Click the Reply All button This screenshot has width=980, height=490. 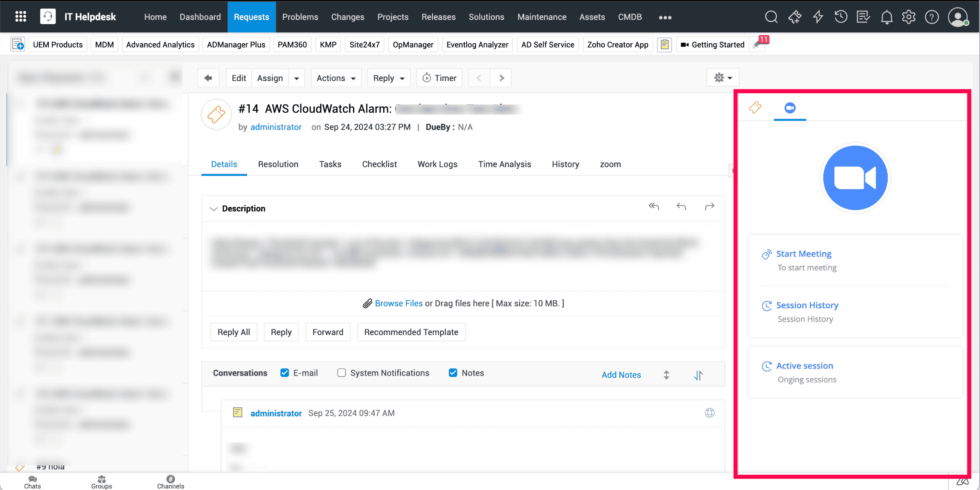233,332
